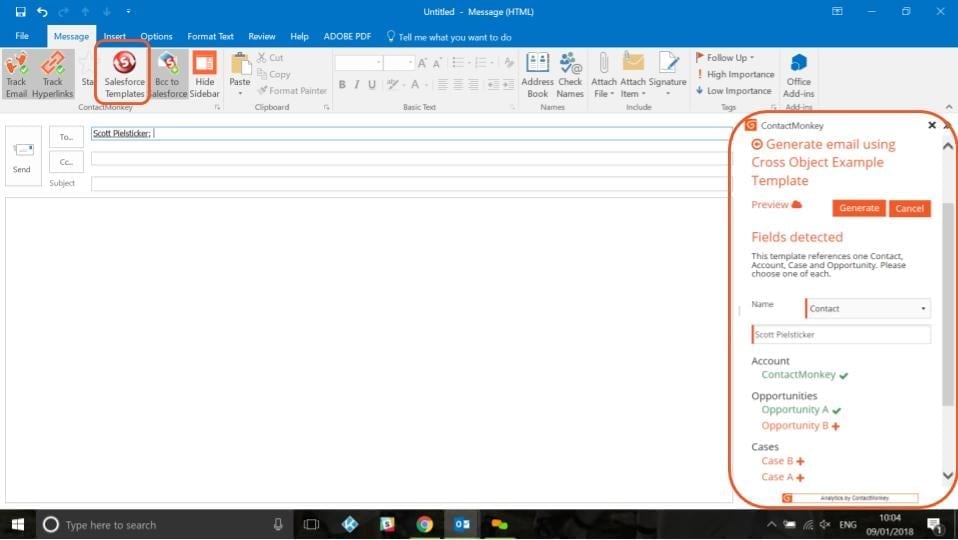Open the ADOBE PDF tab

(347, 37)
